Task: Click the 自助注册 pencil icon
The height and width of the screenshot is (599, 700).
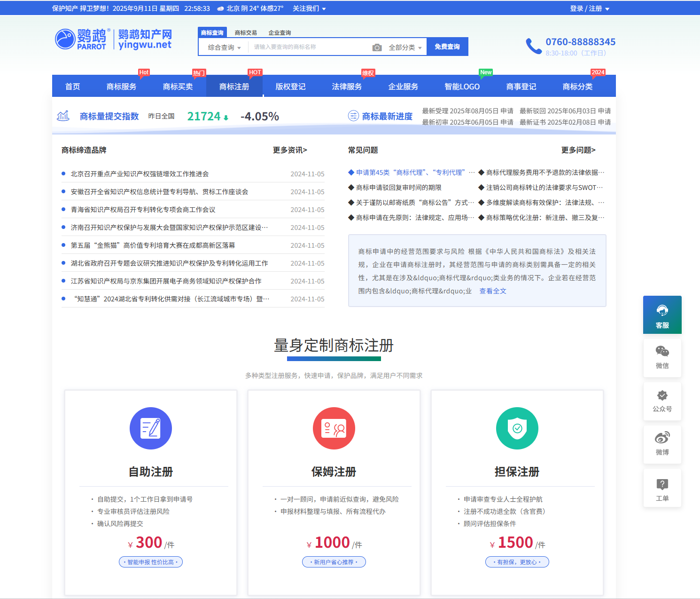Action: point(151,428)
